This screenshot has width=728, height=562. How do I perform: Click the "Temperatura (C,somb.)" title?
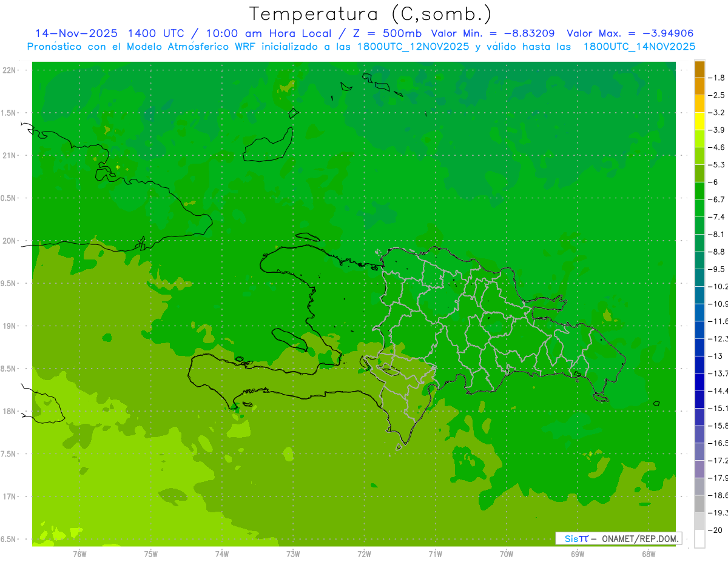click(x=371, y=14)
